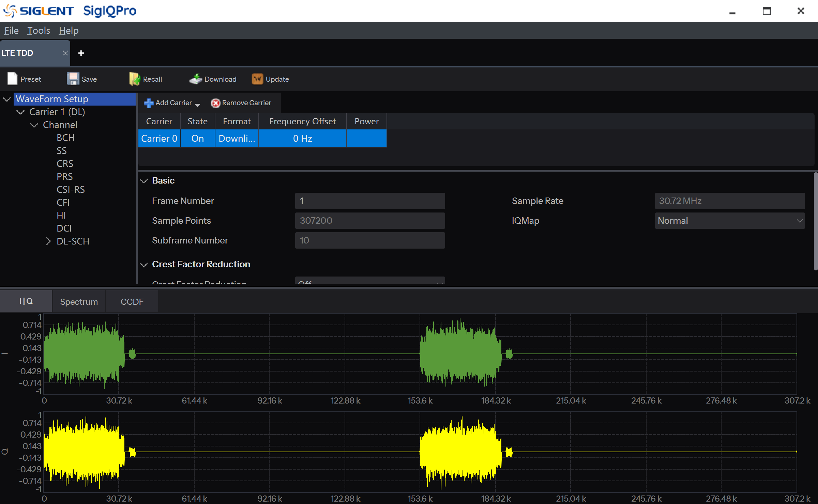This screenshot has width=818, height=504.
Task: Switch to the CCDF tab
Action: [x=132, y=302]
